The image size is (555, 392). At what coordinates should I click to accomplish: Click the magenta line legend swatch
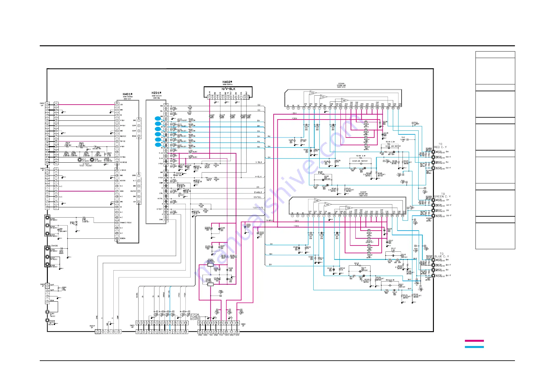pyautogui.click(x=474, y=341)
